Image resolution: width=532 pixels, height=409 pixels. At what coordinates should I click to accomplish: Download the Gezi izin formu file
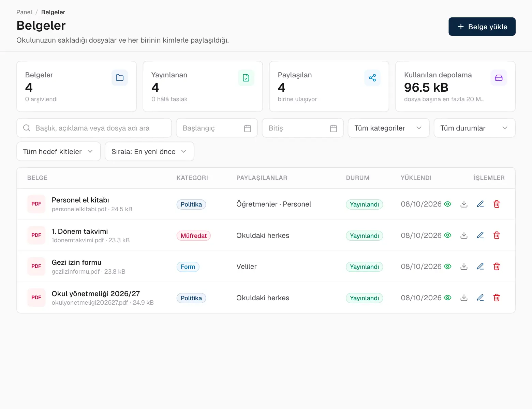464,267
